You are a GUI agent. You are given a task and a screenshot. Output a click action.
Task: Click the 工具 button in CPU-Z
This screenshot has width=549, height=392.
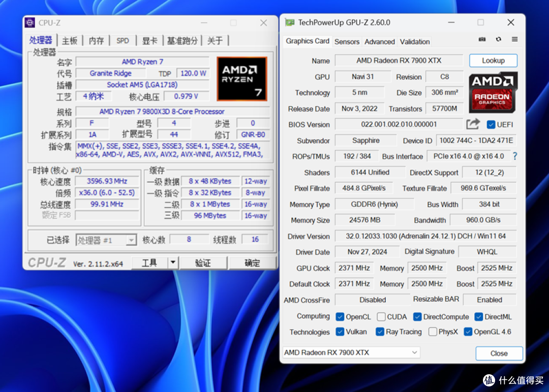150,263
